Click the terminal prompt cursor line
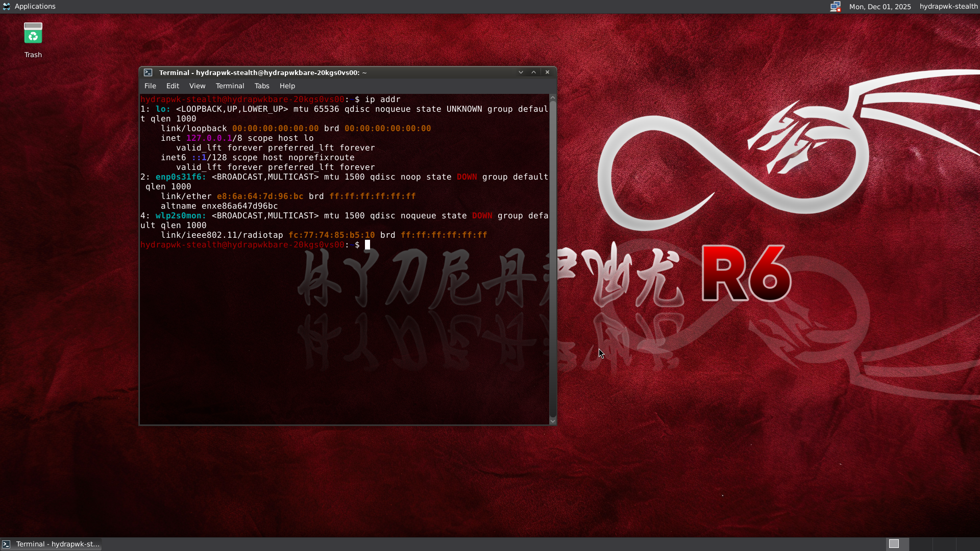The height and width of the screenshot is (551, 980). (367, 245)
